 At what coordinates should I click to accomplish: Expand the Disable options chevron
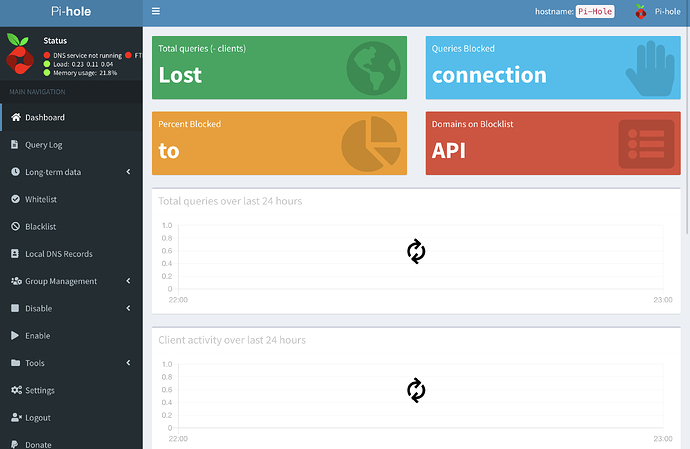coord(129,308)
